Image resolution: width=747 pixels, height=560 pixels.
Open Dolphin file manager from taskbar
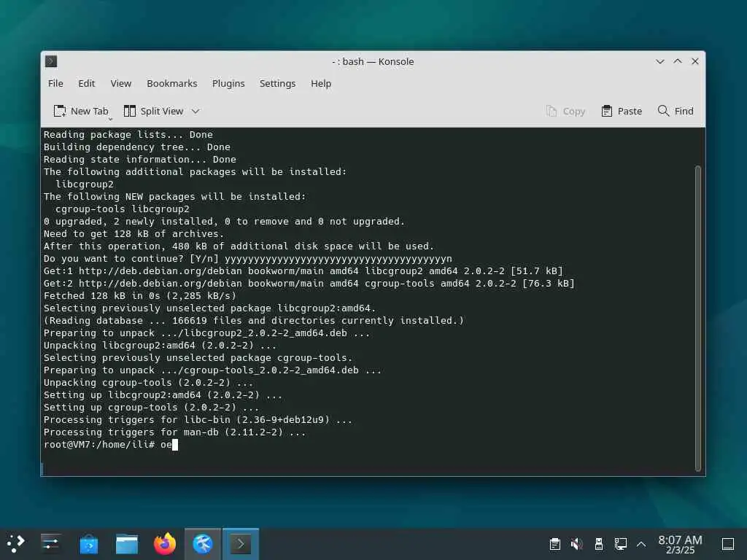click(x=127, y=543)
